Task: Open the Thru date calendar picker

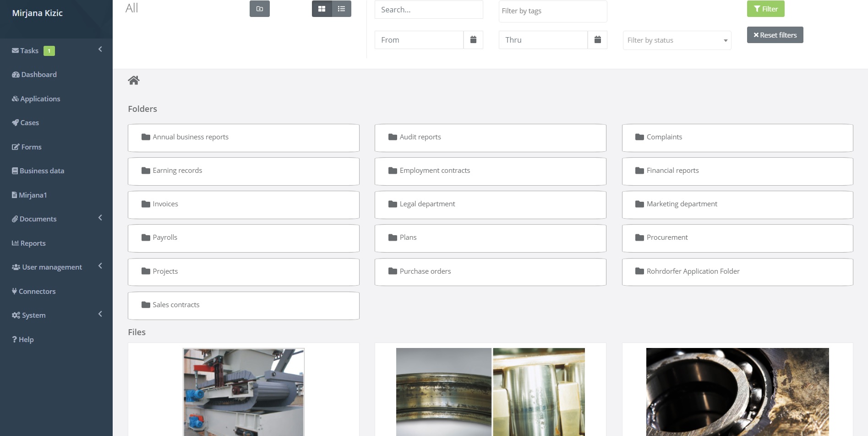Action: (x=597, y=40)
